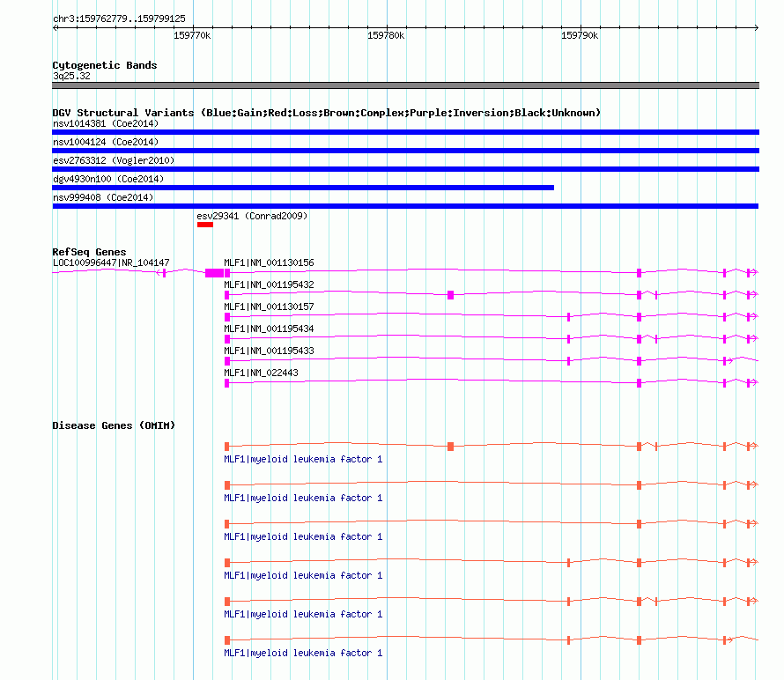Viewport: 784px width, 680px height.
Task: Select the Cytogenetic Bands track title
Action: click(105, 65)
